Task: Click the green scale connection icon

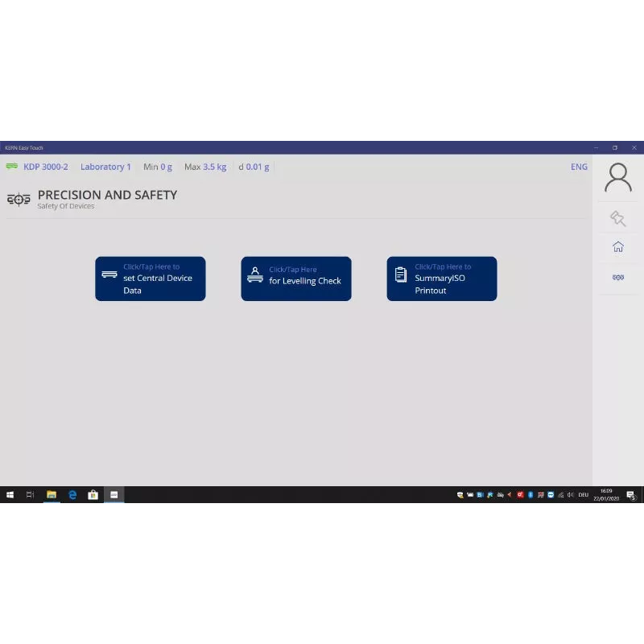Action: point(12,167)
